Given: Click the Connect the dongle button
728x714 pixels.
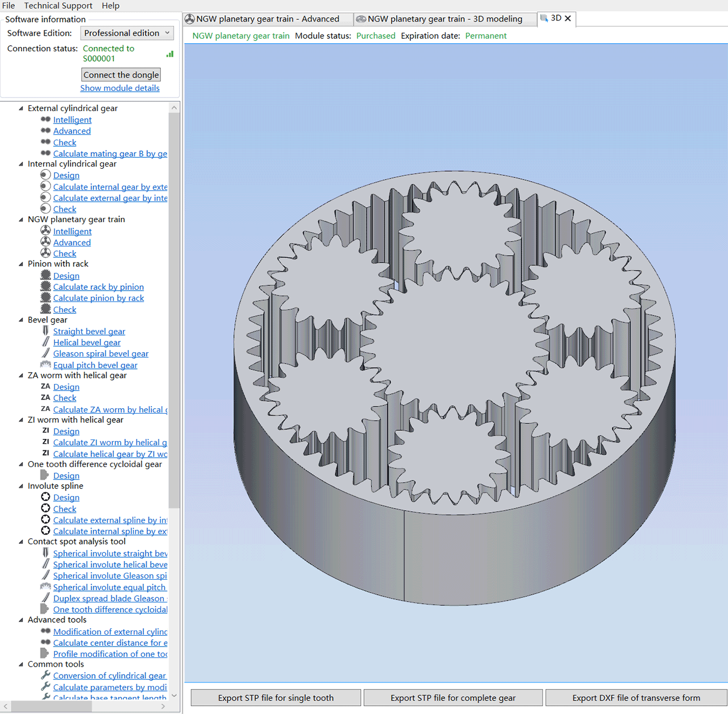Looking at the screenshot, I should tap(121, 75).
